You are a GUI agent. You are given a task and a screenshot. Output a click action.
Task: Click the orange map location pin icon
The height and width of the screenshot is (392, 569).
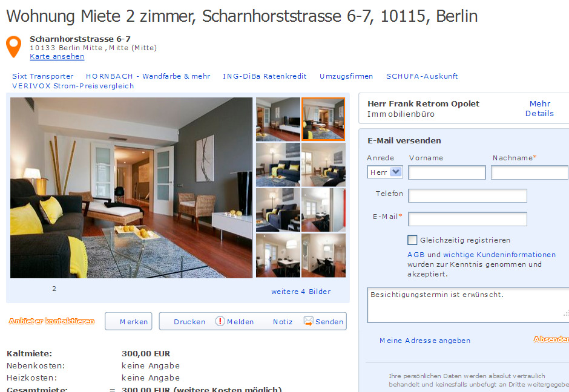pyautogui.click(x=14, y=47)
